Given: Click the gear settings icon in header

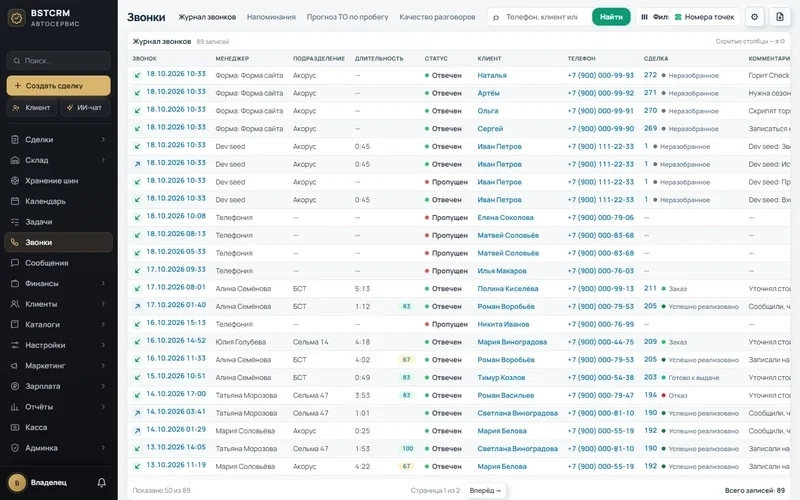Looking at the screenshot, I should click(x=755, y=17).
